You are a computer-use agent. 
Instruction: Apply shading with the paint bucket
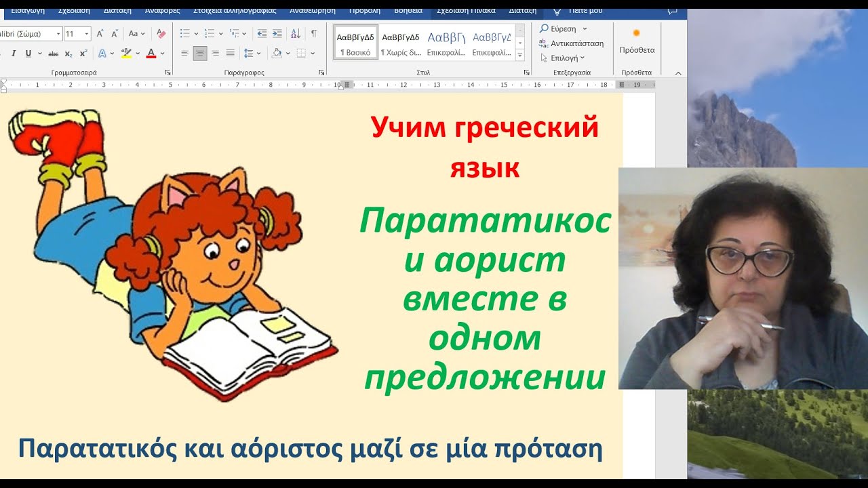point(277,53)
